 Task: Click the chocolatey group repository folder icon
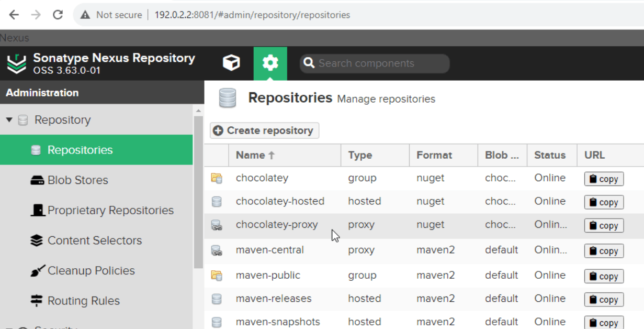217,178
